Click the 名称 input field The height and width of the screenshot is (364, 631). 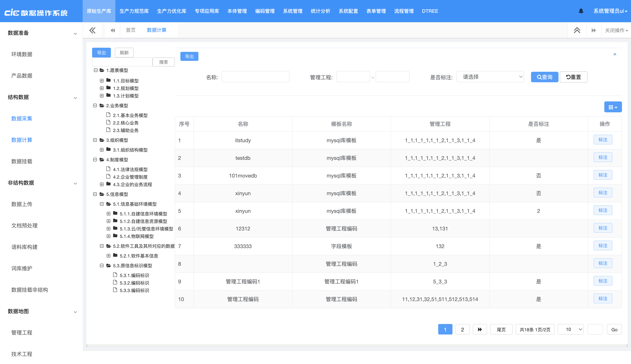point(255,77)
